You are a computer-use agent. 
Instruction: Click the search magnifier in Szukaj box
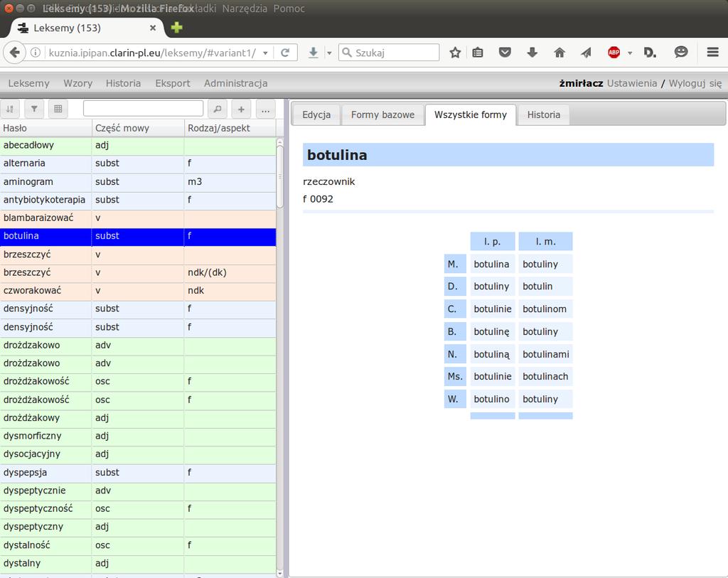pyautogui.click(x=347, y=53)
